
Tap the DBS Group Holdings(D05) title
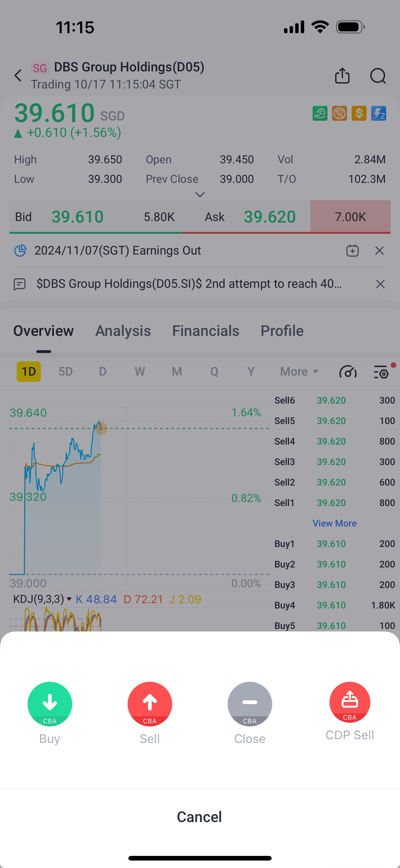129,67
